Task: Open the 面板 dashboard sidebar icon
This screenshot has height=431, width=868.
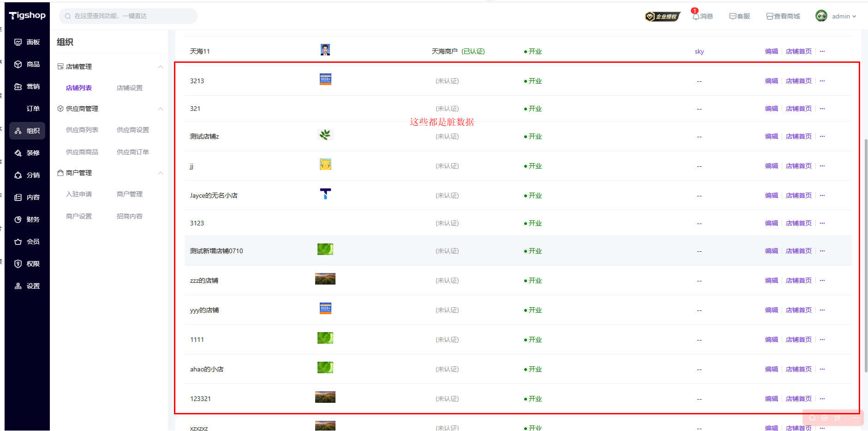Action: tap(18, 42)
